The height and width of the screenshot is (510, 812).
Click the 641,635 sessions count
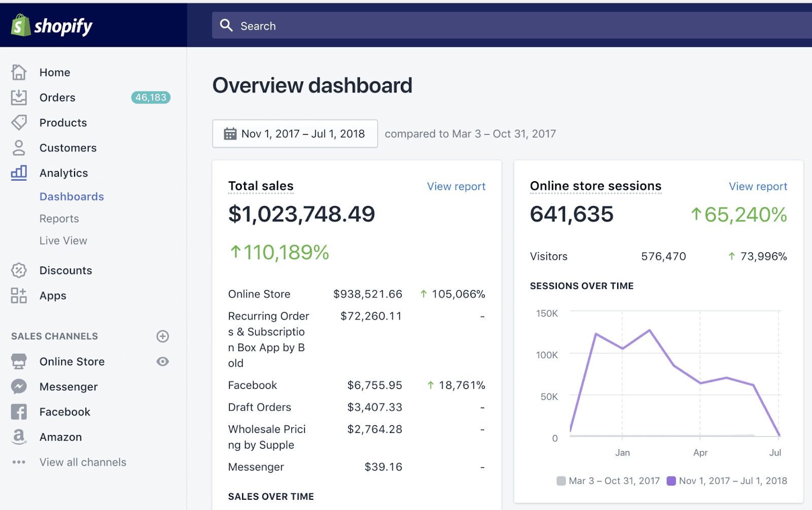571,214
